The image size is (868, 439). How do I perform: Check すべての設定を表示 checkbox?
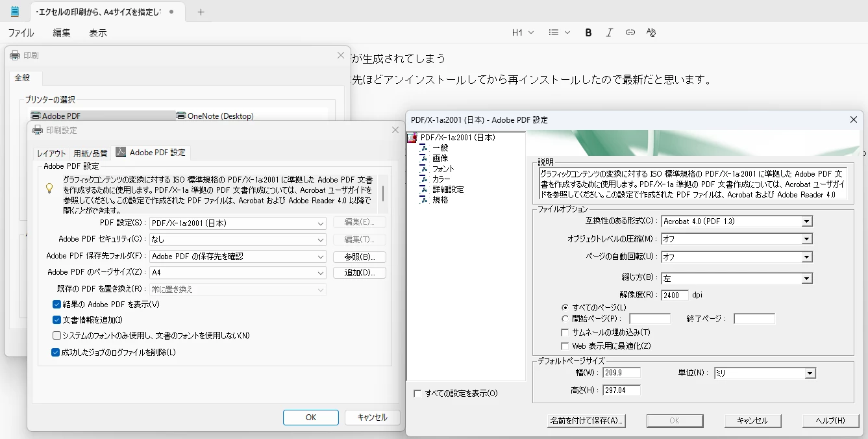417,394
